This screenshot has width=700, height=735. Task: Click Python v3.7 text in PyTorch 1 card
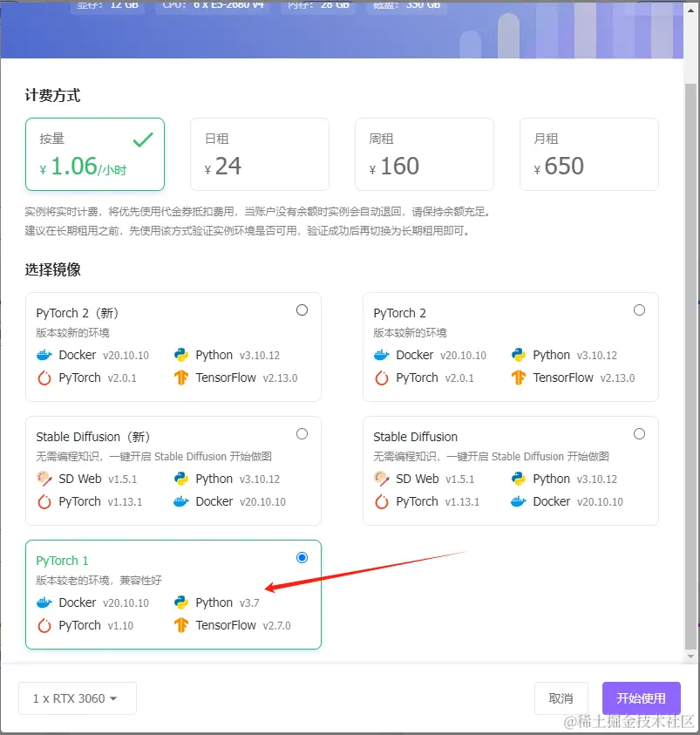click(228, 602)
